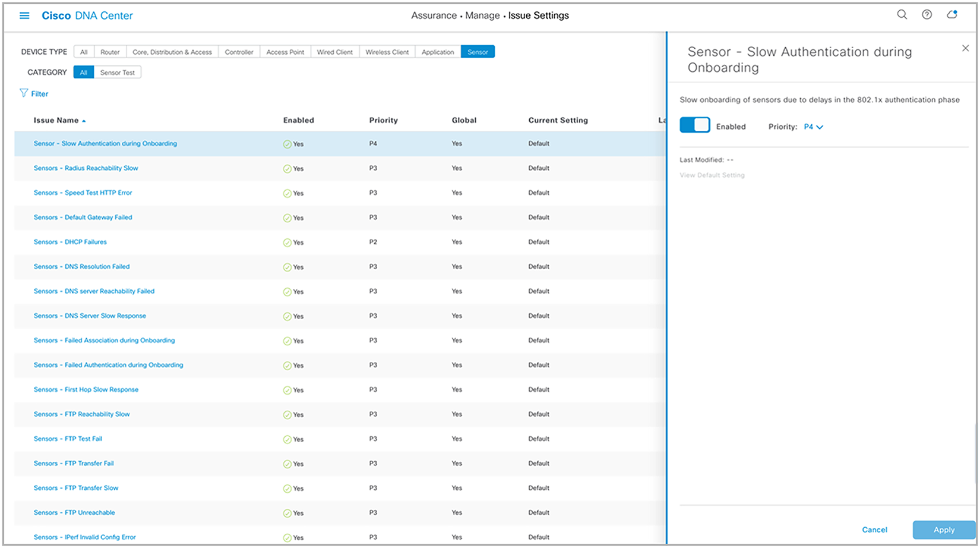Close the Sensor issue side panel

tap(965, 48)
